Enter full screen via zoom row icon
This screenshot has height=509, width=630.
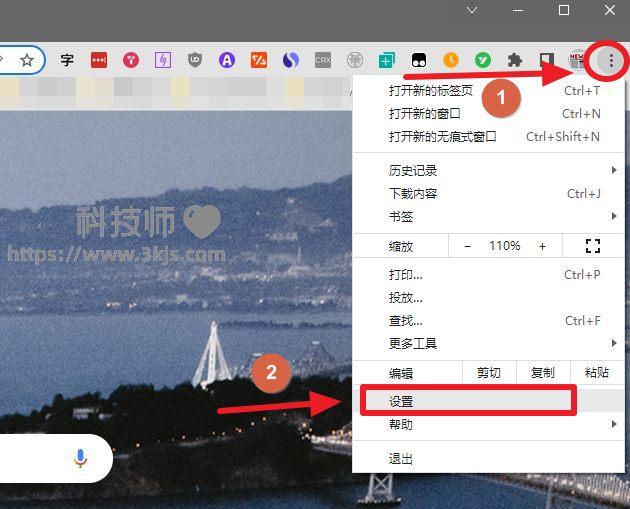pyautogui.click(x=593, y=246)
